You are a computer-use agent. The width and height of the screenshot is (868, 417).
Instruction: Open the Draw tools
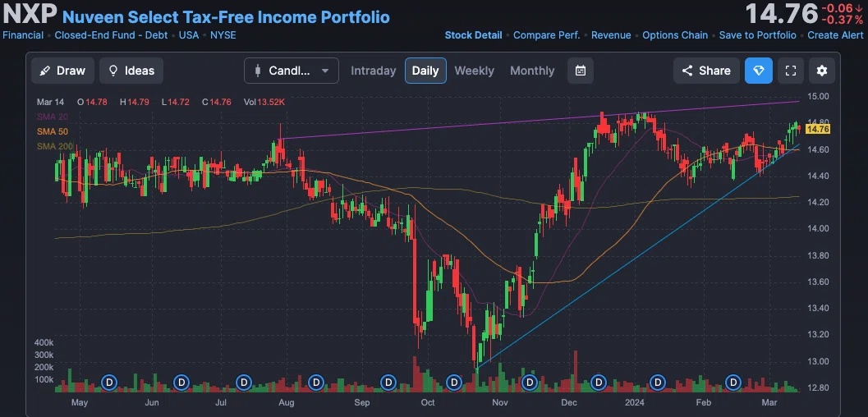tap(62, 71)
